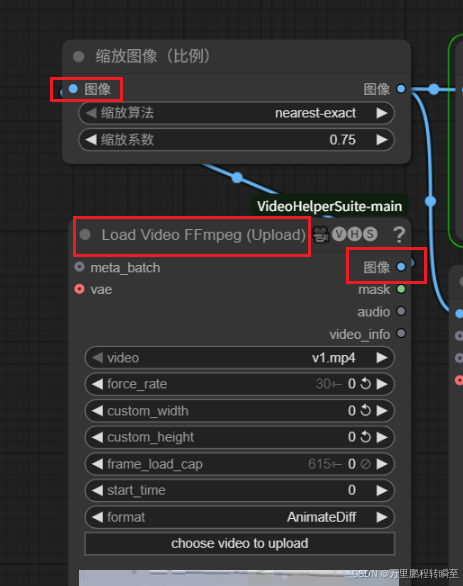Click the video_info output socket
Screen dimensions: 463x586
pos(401,333)
